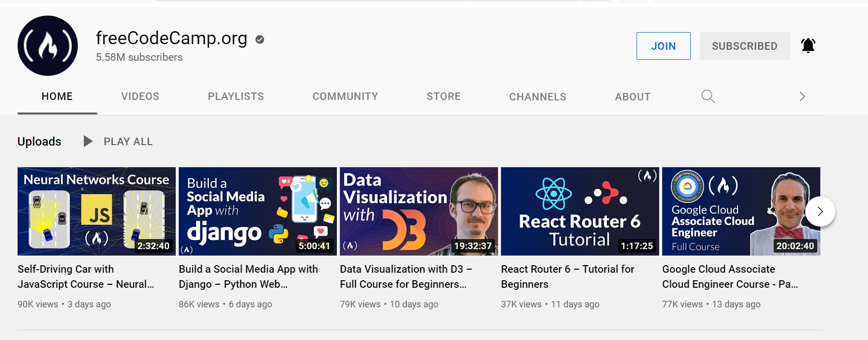This screenshot has height=340, width=868.
Task: Click the freeCodeCamp.org channel name
Action: click(x=171, y=38)
